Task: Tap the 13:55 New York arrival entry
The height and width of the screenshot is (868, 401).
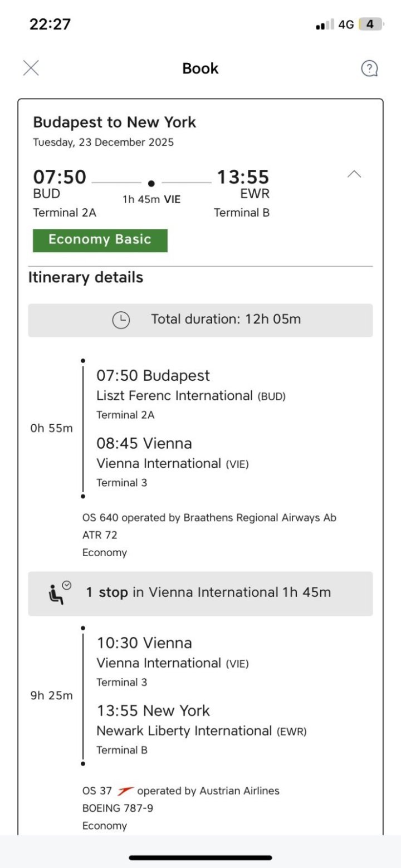Action: [x=153, y=711]
